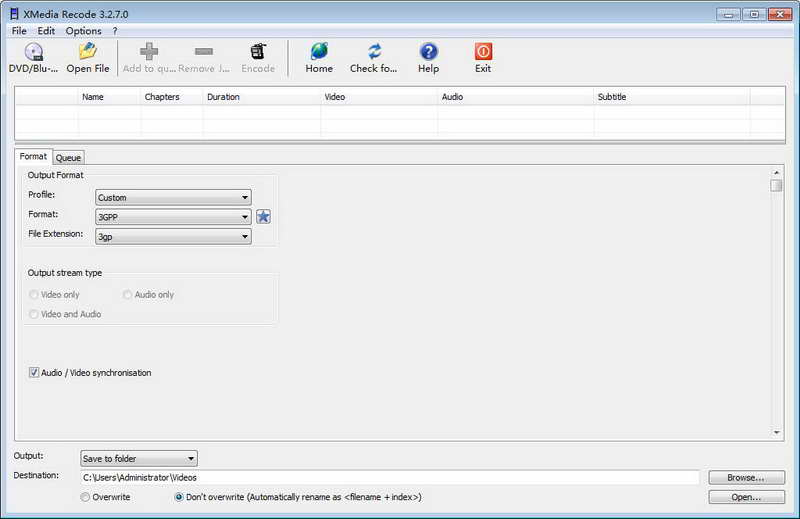The height and width of the screenshot is (519, 800).
Task: Select the Video and Audio radio button
Action: 34,314
